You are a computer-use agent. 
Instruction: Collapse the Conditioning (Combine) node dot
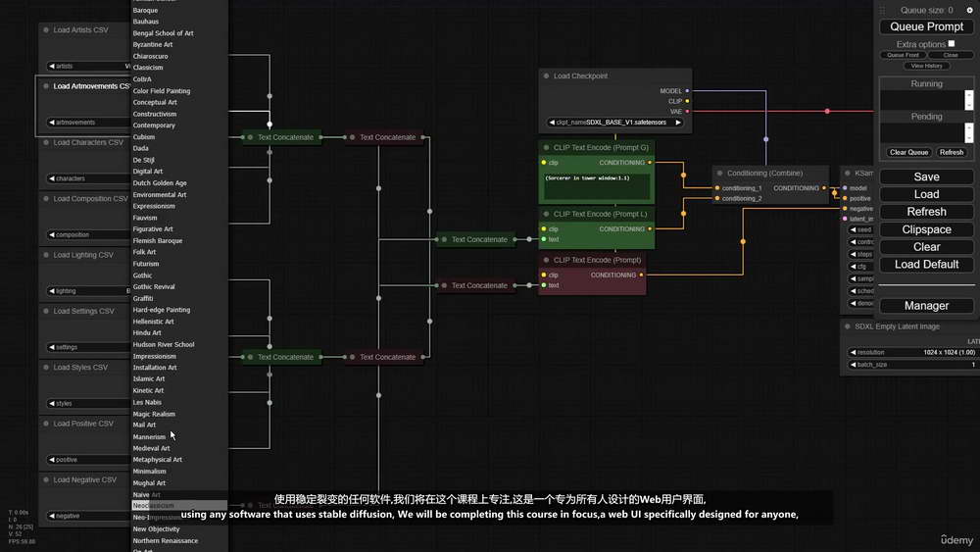(720, 174)
